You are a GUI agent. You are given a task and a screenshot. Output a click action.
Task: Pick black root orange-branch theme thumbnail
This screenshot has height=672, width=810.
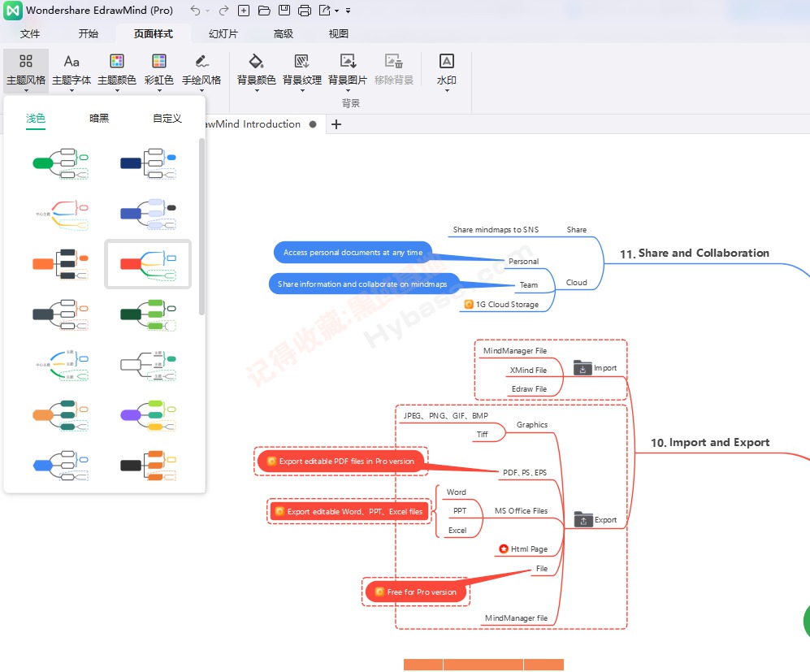click(148, 466)
